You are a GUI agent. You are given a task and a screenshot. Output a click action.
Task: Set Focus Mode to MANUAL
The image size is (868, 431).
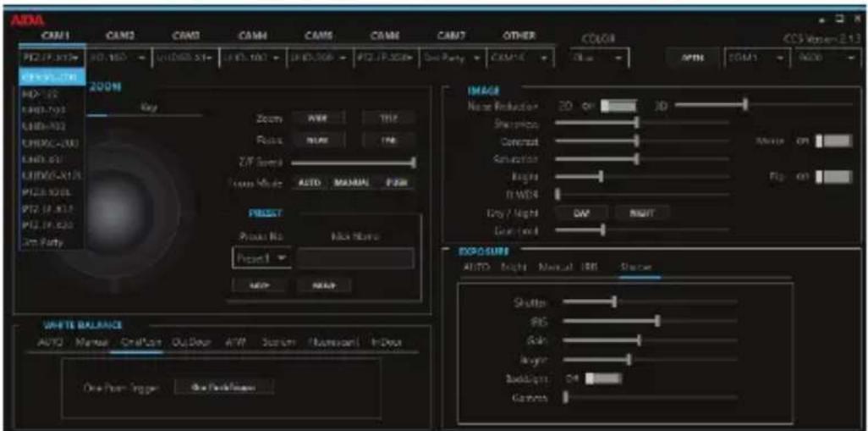pyautogui.click(x=350, y=184)
